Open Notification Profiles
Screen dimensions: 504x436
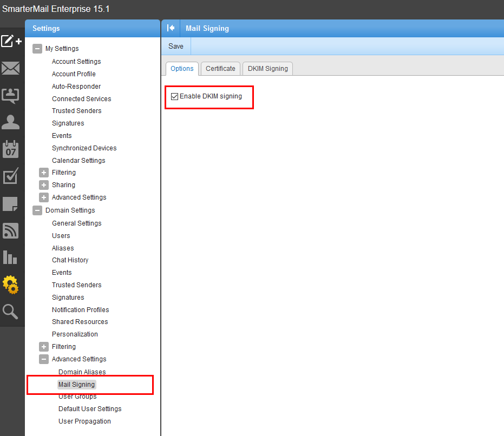point(80,310)
